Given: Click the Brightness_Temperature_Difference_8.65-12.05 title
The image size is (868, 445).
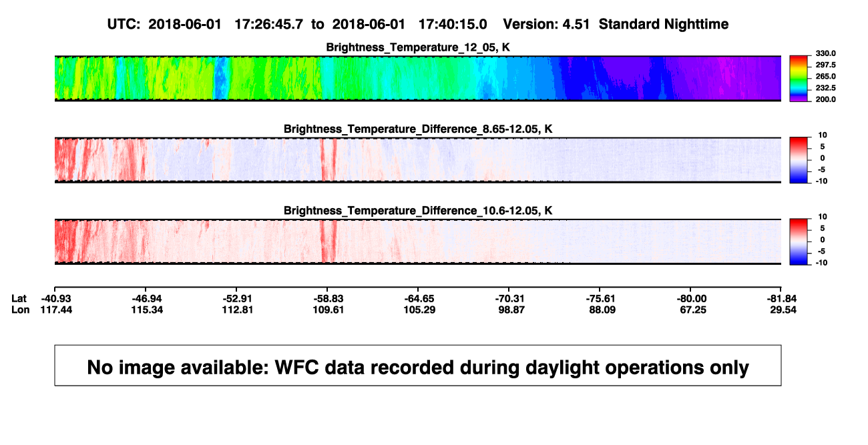Looking at the screenshot, I should point(418,129).
